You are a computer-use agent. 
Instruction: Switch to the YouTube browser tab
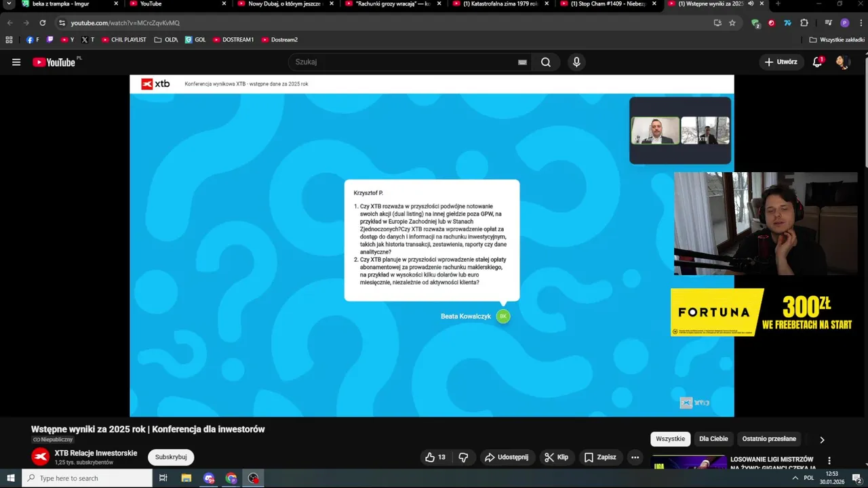[176, 4]
